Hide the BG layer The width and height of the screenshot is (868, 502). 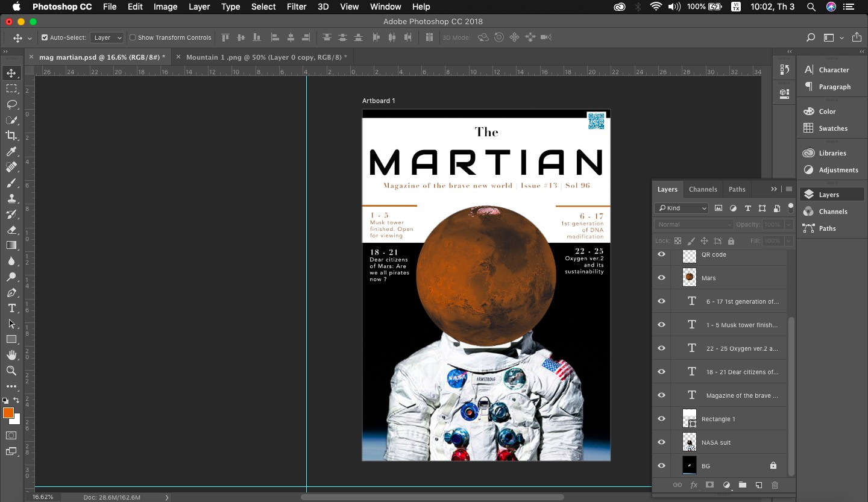[x=661, y=466]
